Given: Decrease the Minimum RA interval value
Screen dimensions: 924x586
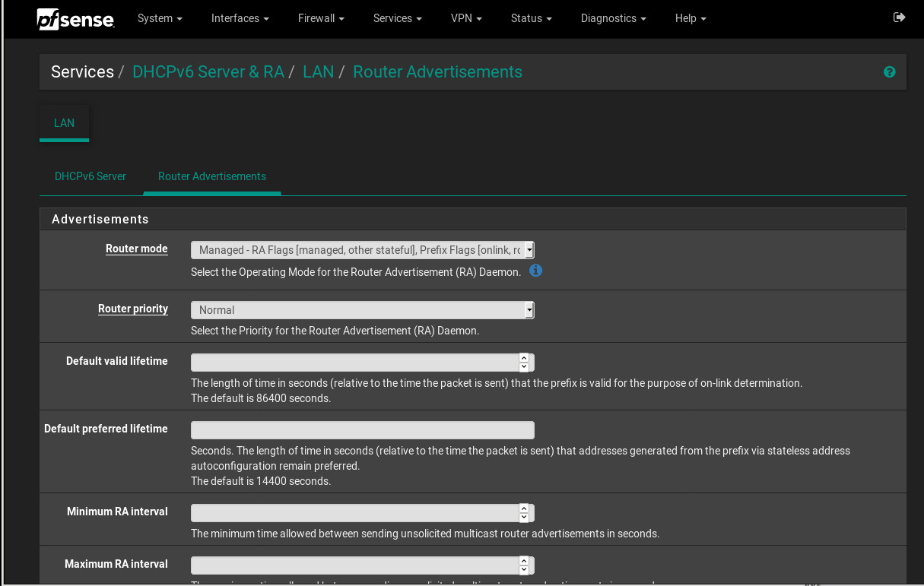Looking at the screenshot, I should pyautogui.click(x=524, y=518).
